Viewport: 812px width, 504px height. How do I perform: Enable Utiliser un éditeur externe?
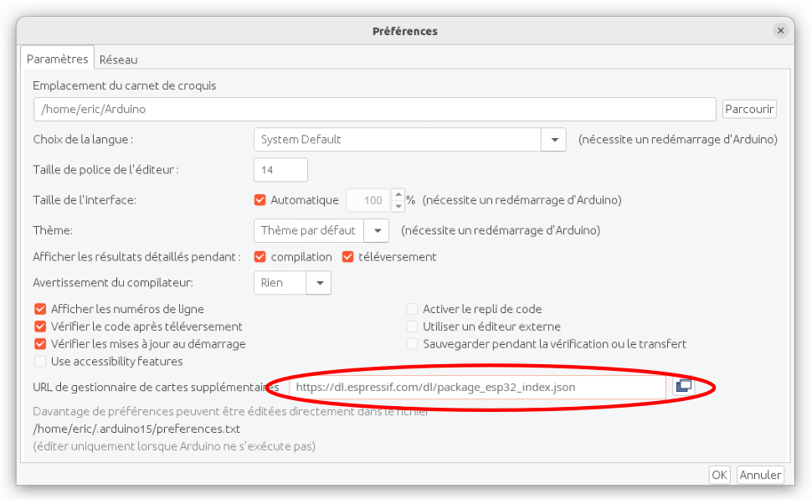coord(412,327)
